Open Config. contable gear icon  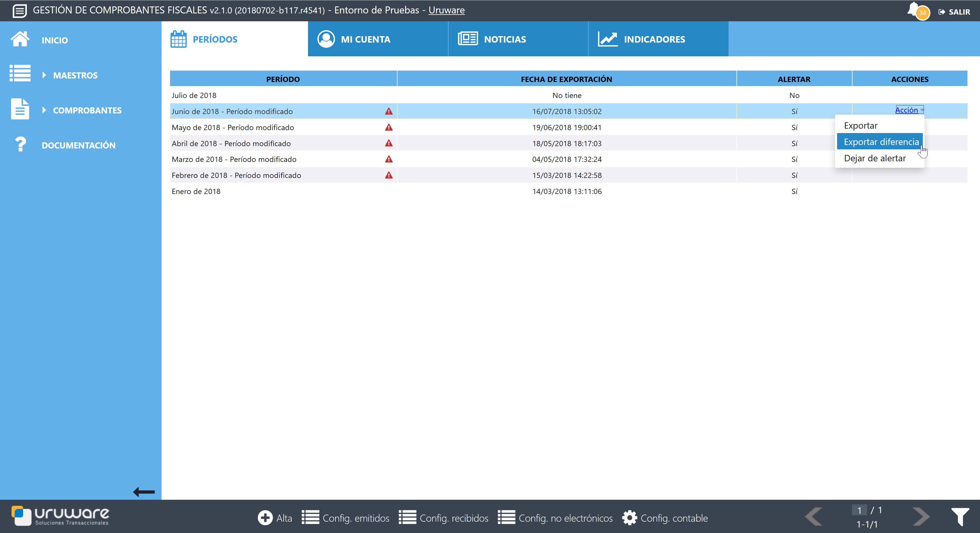629,518
